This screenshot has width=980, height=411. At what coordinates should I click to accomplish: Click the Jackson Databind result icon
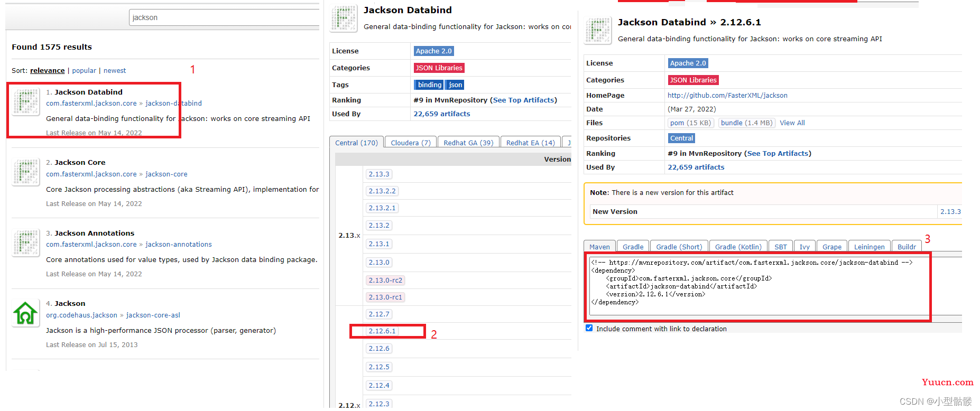26,102
